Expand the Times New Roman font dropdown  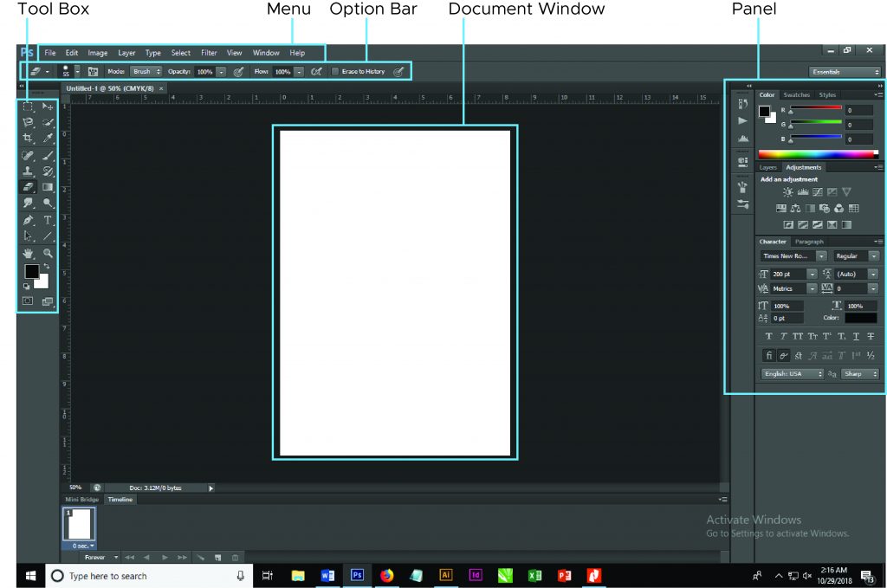(x=821, y=256)
